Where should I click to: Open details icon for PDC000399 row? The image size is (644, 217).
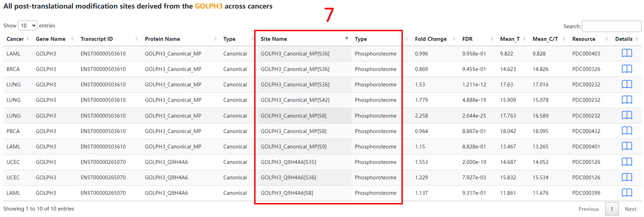point(627,193)
